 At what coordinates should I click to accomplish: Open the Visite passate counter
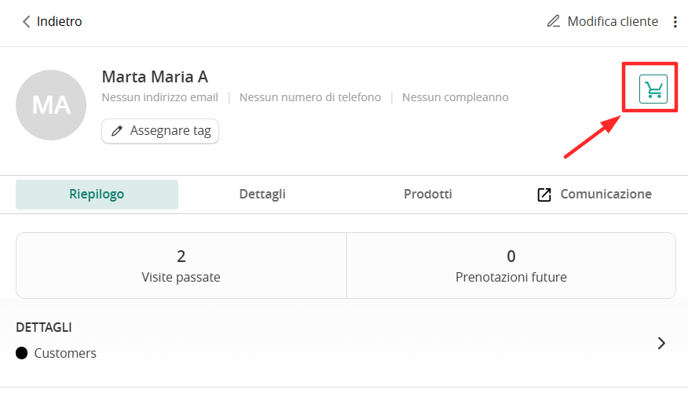tap(181, 265)
